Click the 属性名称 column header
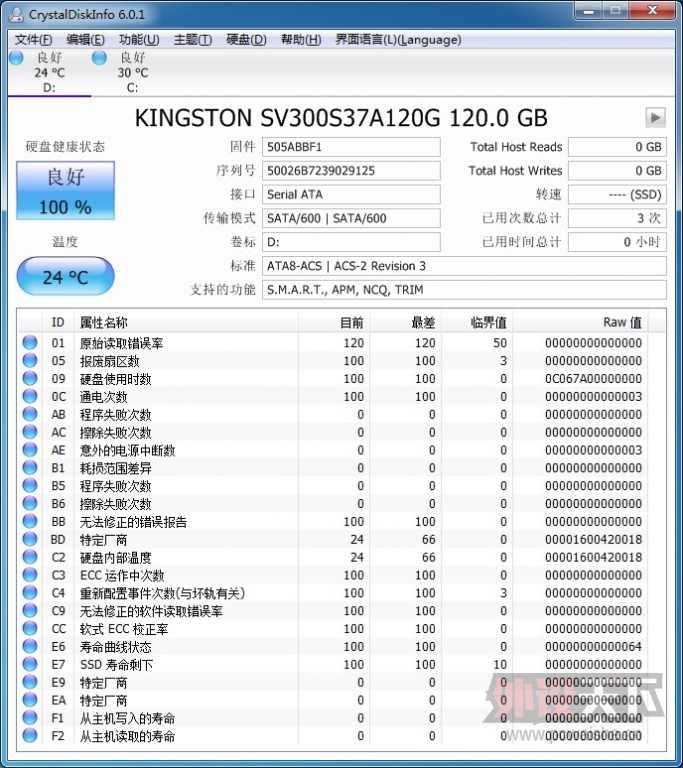683x768 pixels. 186,322
